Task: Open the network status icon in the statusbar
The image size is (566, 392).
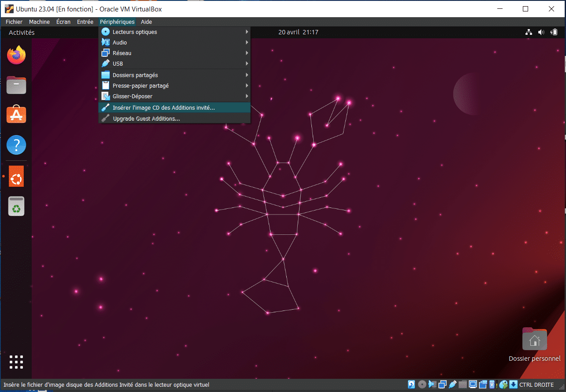Action: point(442,384)
